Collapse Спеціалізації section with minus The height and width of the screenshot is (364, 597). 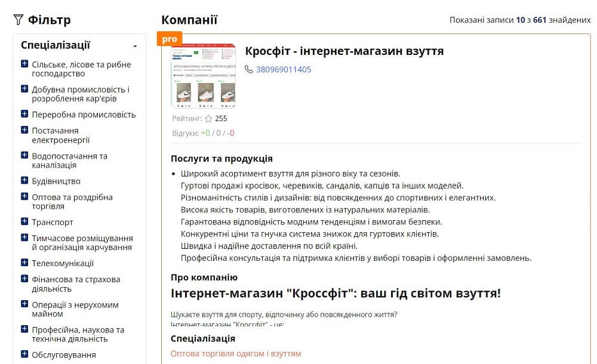click(x=135, y=45)
